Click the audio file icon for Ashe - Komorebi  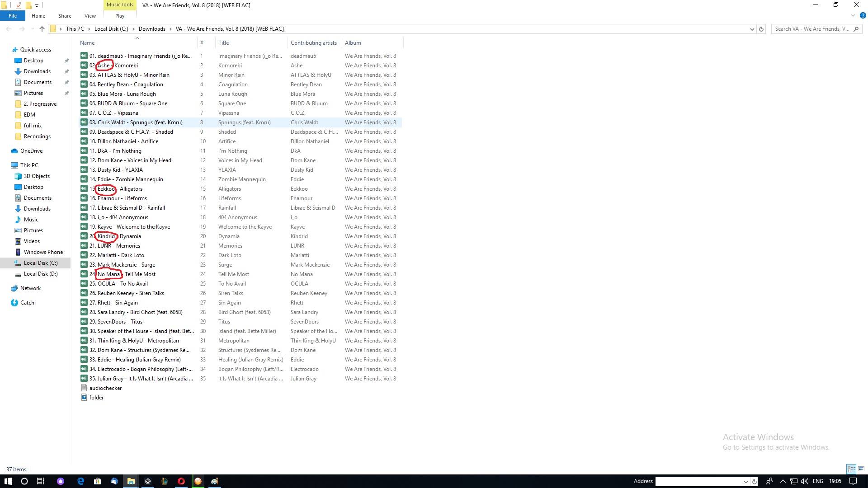84,66
